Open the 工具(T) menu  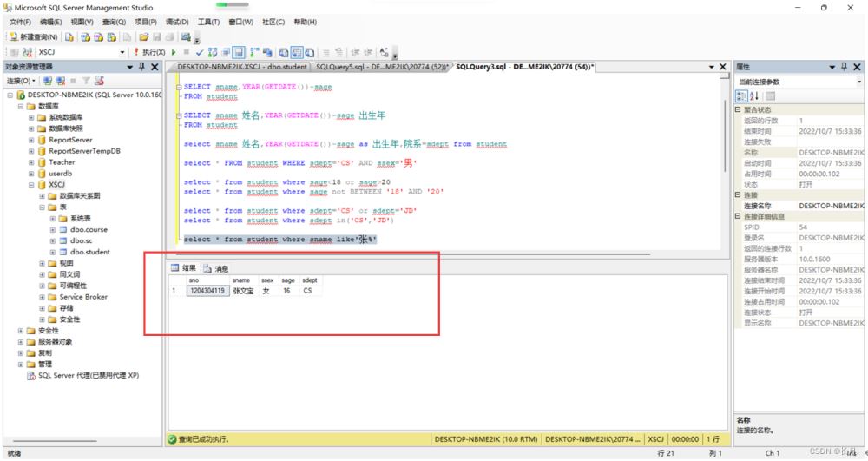[x=208, y=22]
